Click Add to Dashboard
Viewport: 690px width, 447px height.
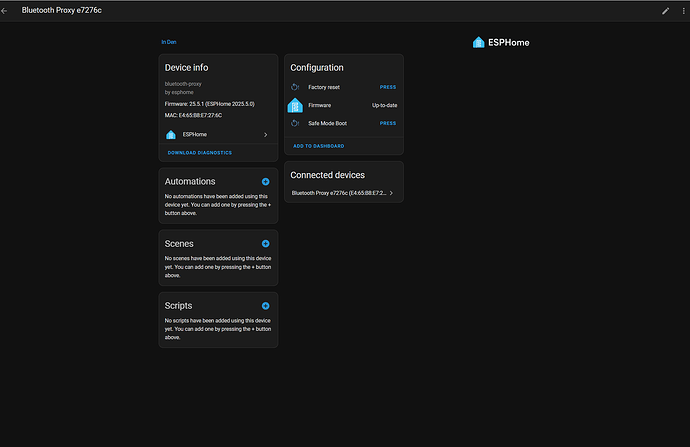pos(319,146)
